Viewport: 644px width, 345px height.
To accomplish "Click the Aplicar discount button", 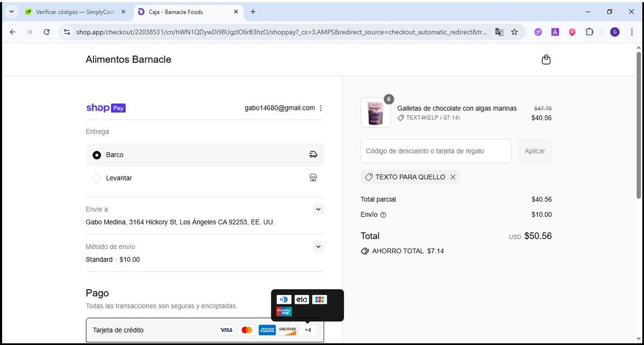I will [x=535, y=151].
